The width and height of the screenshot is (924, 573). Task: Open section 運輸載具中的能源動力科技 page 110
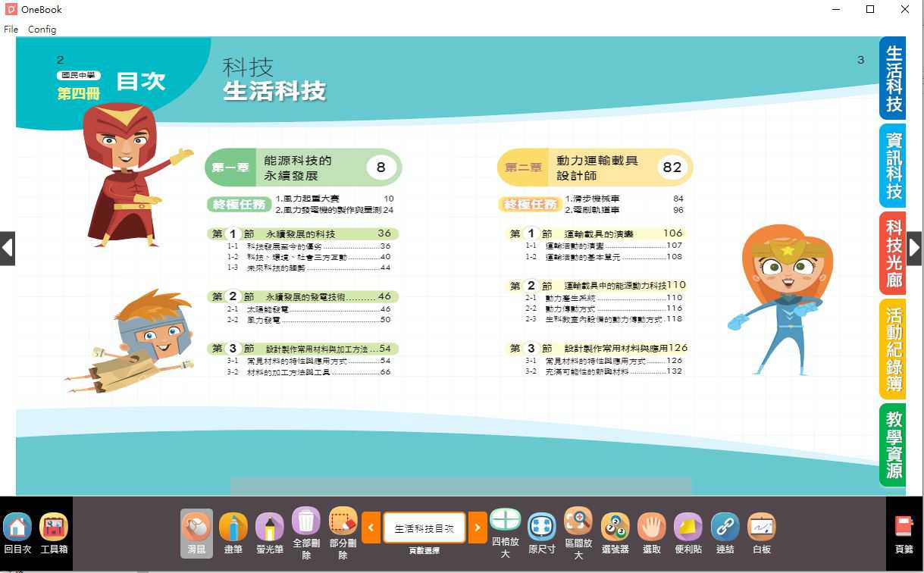click(x=596, y=286)
